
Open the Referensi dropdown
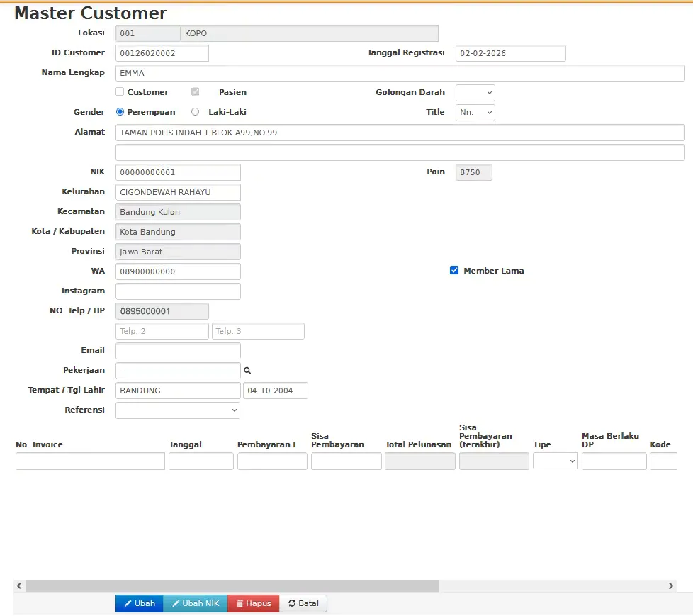(x=178, y=410)
